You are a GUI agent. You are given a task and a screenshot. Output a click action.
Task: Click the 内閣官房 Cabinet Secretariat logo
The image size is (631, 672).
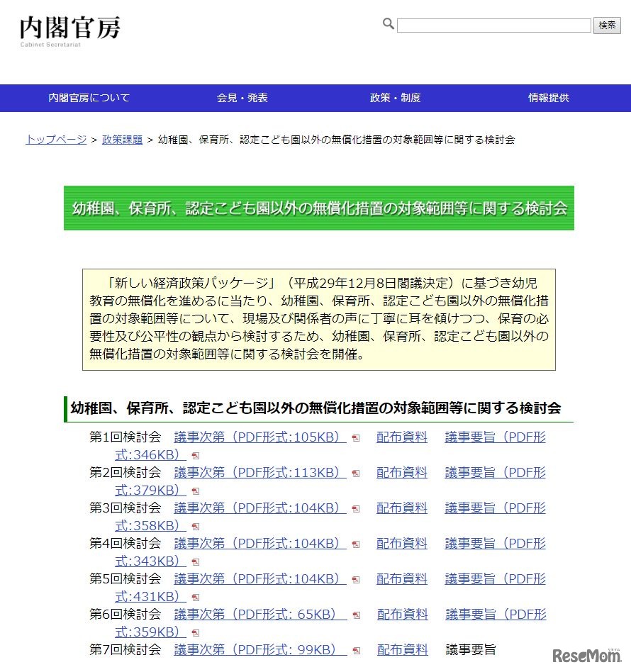(x=71, y=30)
